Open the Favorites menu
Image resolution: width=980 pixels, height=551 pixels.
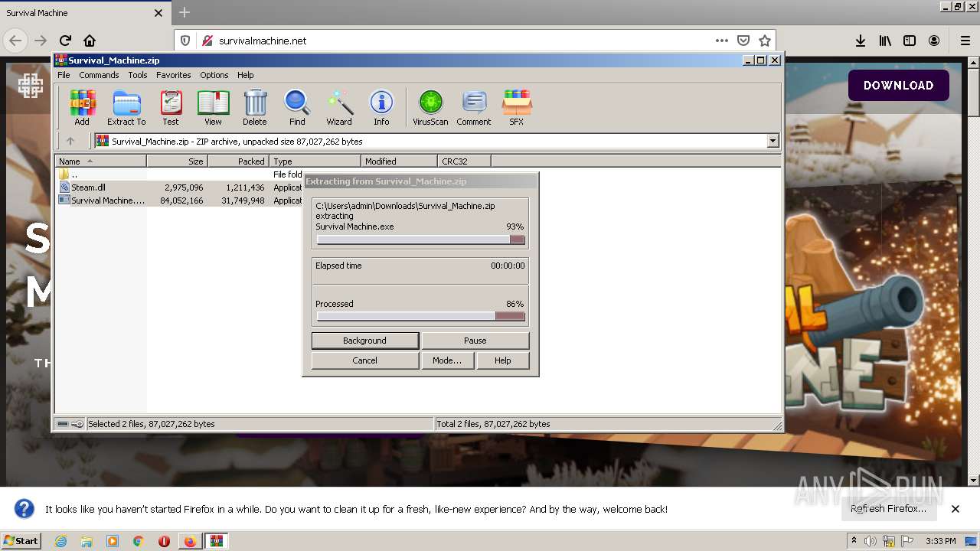tap(174, 75)
